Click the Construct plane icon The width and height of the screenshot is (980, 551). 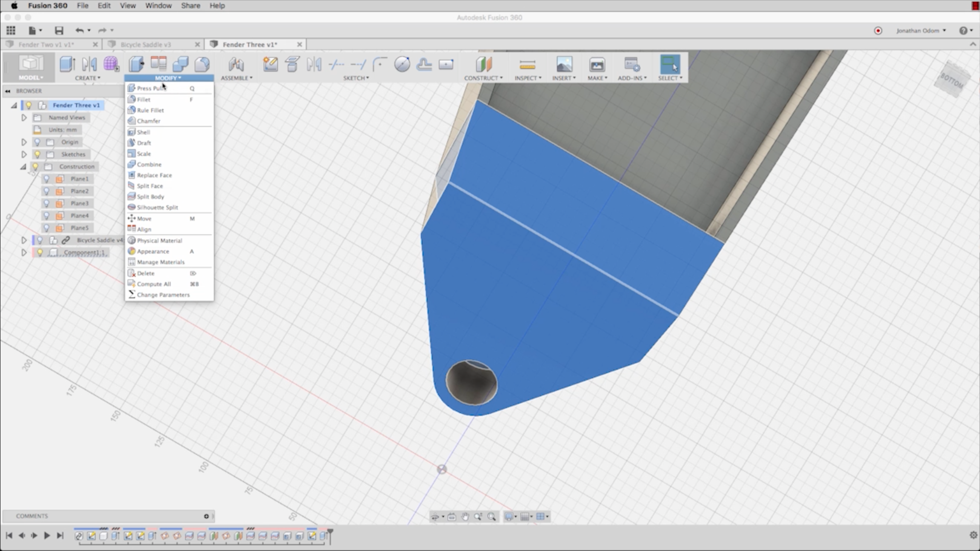(483, 65)
